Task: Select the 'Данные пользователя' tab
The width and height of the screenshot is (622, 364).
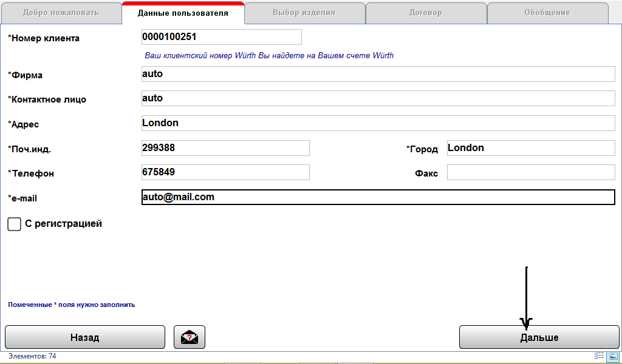Action: pyautogui.click(x=183, y=13)
